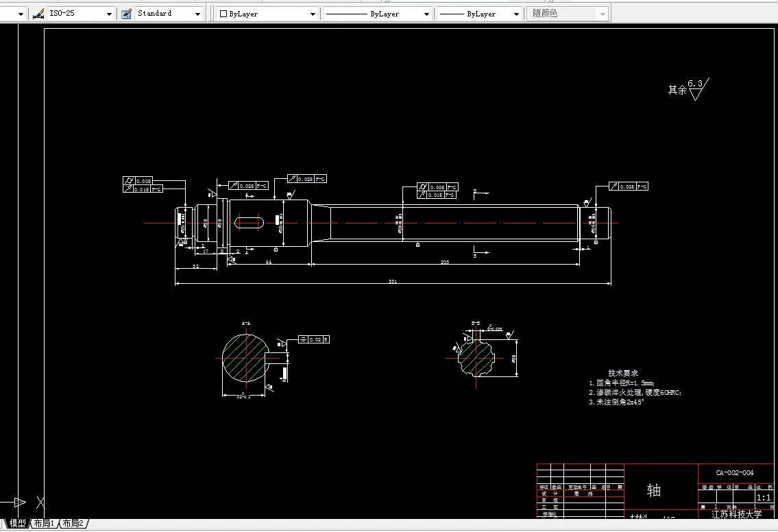Select the hatched B-B spline cross-section

(x=476, y=357)
